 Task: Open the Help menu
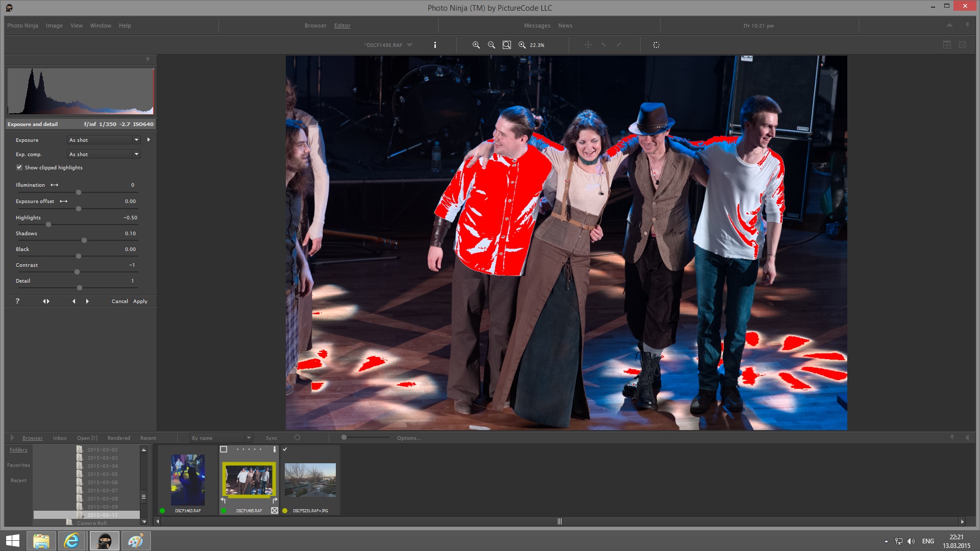coord(125,26)
